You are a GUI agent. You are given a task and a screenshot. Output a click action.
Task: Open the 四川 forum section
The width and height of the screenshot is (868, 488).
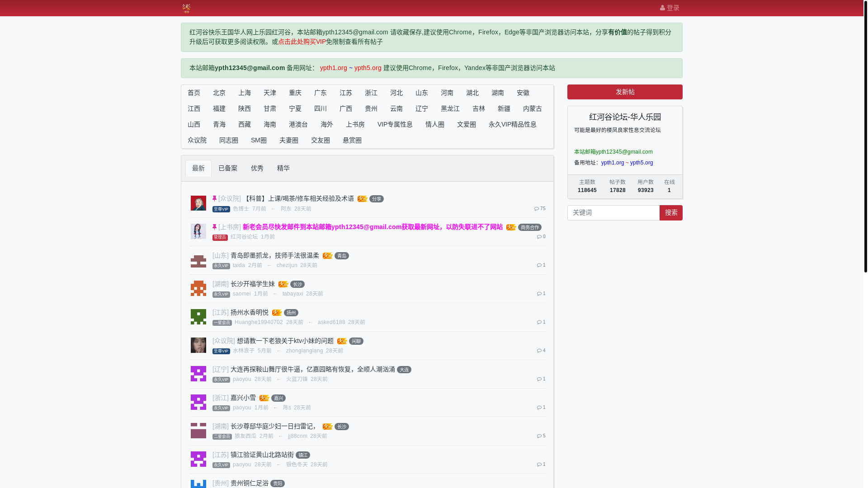pyautogui.click(x=321, y=108)
